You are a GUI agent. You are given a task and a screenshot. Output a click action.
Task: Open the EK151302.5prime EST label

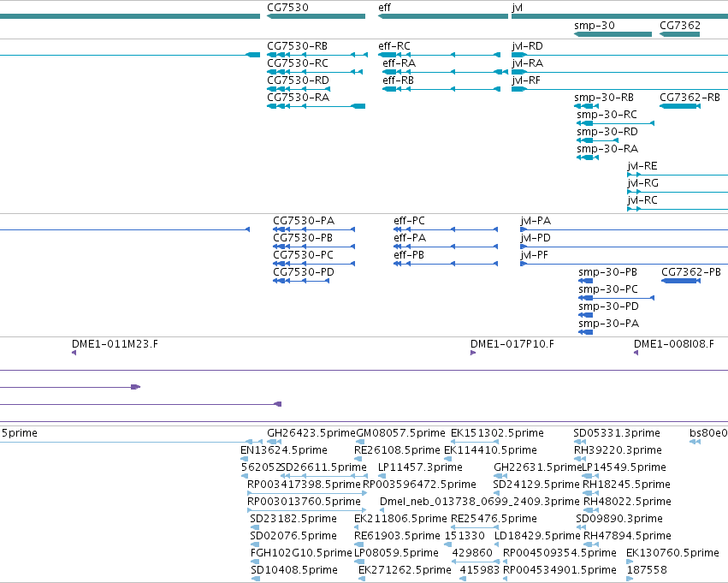[x=497, y=433]
